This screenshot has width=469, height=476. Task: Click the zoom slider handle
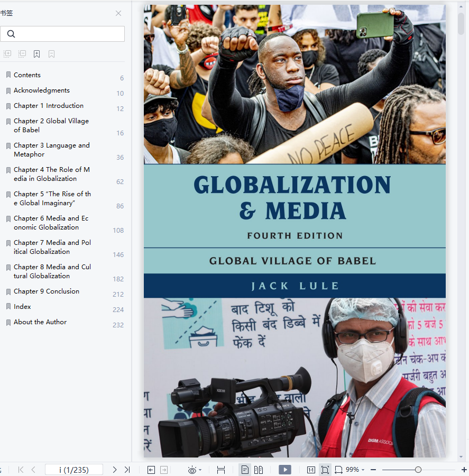[x=418, y=470]
